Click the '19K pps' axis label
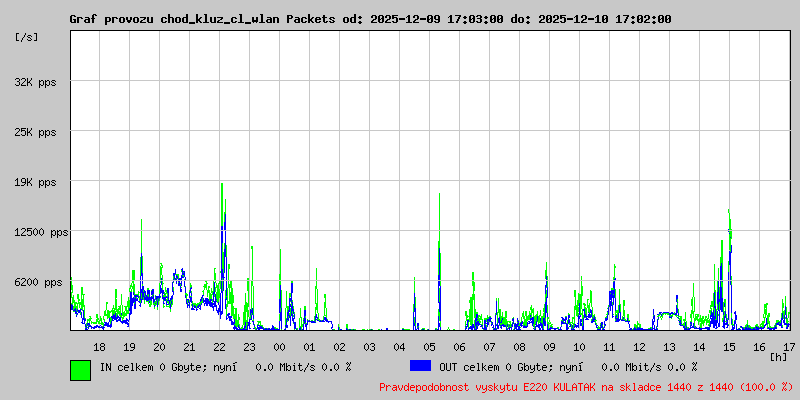 point(36,182)
